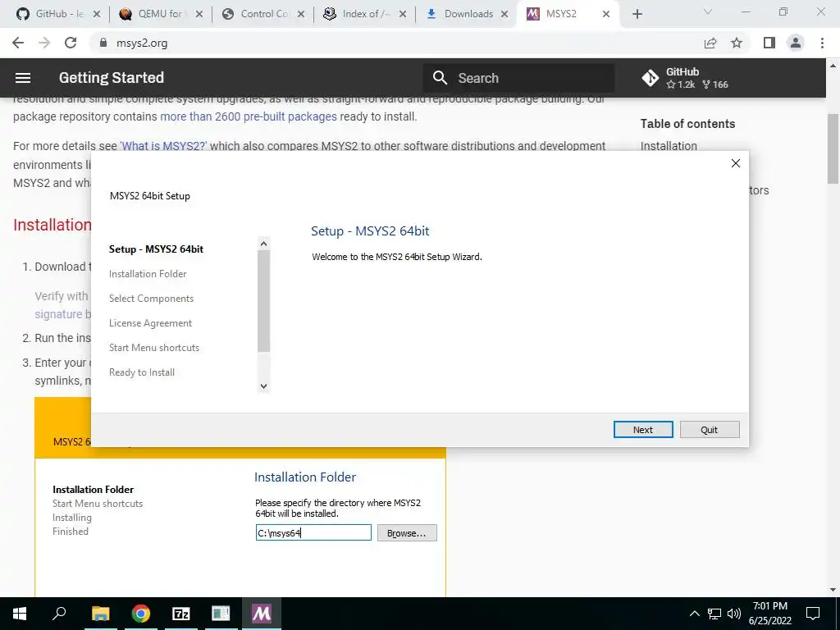Click the taskbar app icon right of 7-Zip
840x630 pixels.
pyautogui.click(x=221, y=614)
